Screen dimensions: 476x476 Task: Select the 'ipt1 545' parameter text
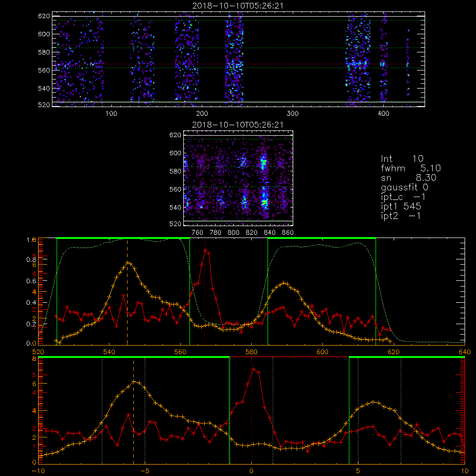[401, 207]
